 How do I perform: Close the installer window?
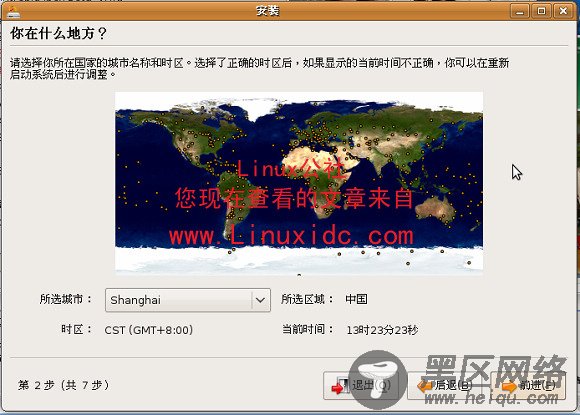tap(563, 11)
